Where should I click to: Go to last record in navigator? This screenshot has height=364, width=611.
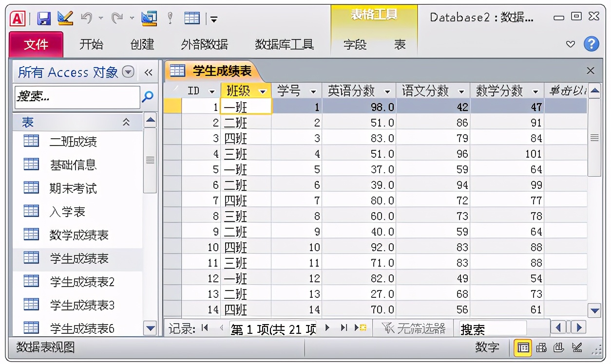coord(344,328)
